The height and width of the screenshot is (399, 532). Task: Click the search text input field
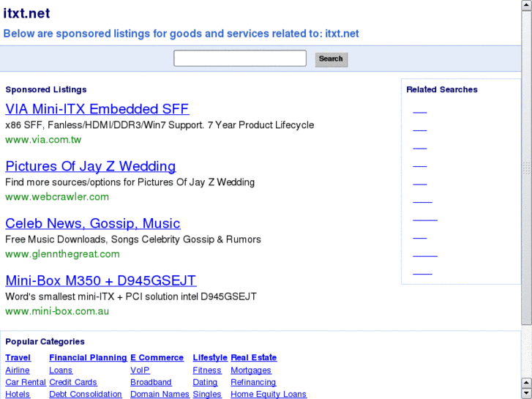(240, 59)
